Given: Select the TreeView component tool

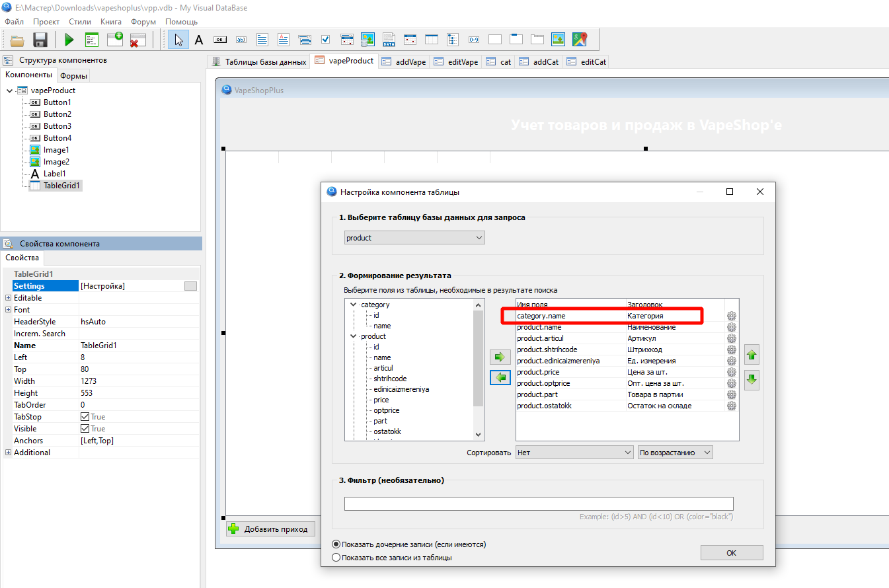Looking at the screenshot, I should pos(453,40).
